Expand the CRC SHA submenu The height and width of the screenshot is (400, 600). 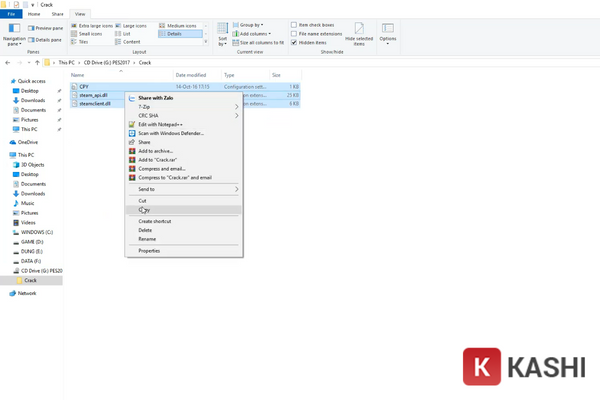[184, 116]
